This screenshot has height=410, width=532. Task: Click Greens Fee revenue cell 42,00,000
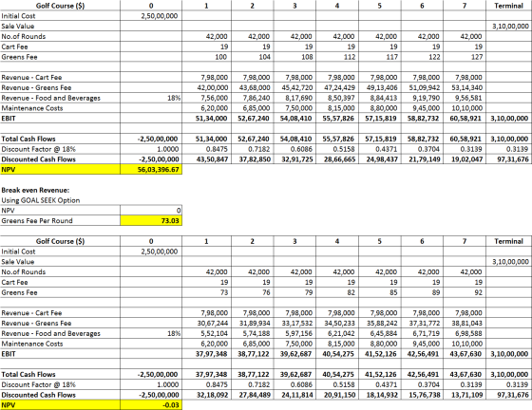[x=207, y=87]
